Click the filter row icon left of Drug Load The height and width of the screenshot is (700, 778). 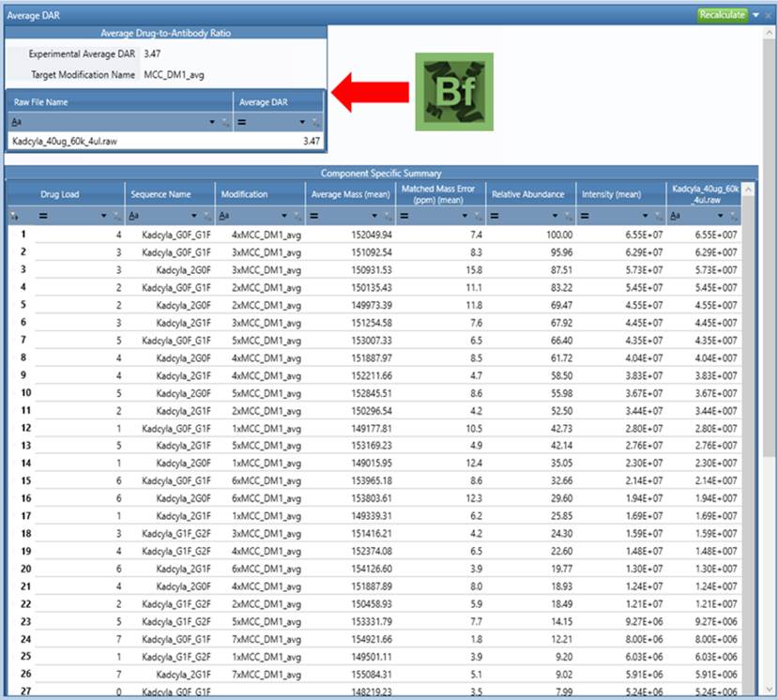point(13,216)
